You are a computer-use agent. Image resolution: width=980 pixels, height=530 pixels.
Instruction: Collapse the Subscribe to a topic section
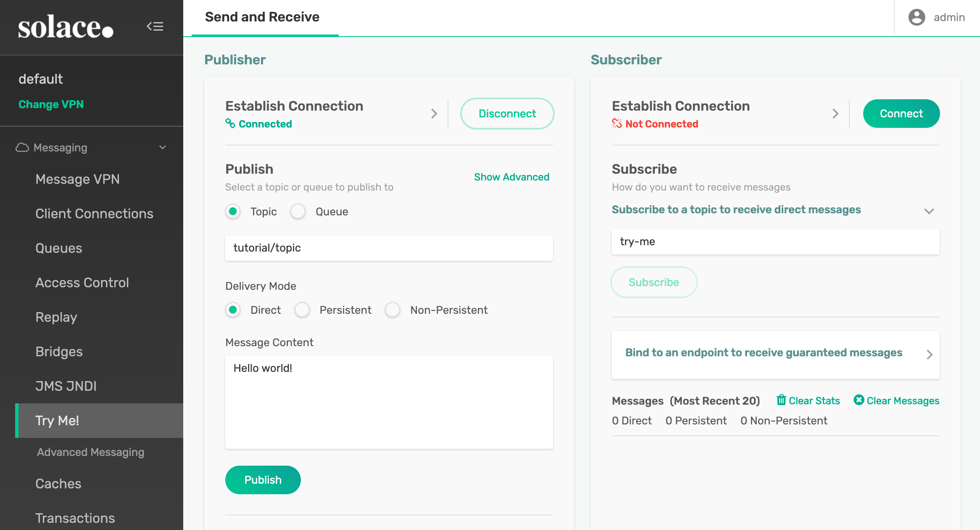point(929,211)
